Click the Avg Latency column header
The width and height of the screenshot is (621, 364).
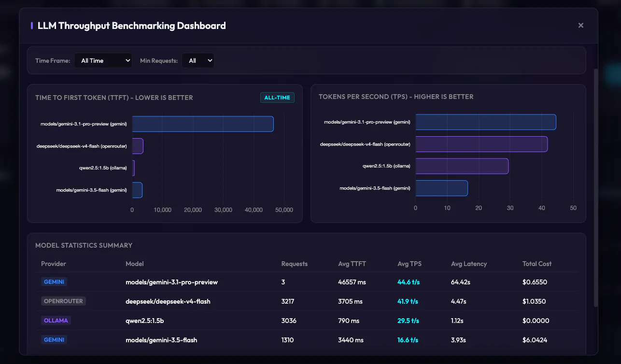tap(469, 264)
